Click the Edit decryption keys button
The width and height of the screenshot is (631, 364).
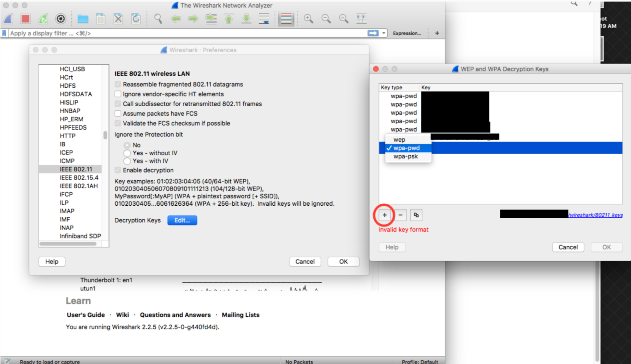pos(181,220)
